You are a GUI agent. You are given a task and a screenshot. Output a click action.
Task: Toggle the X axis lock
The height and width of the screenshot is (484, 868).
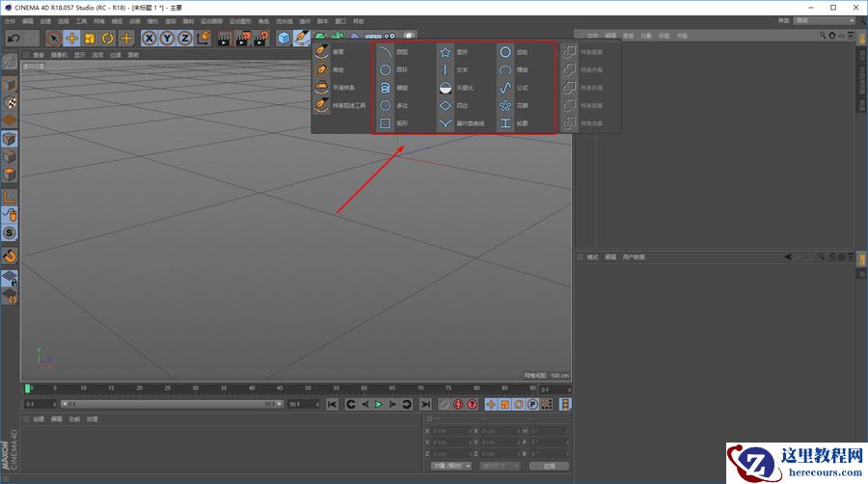149,38
